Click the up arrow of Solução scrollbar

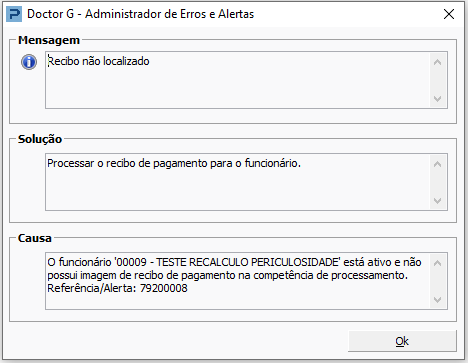coord(438,164)
